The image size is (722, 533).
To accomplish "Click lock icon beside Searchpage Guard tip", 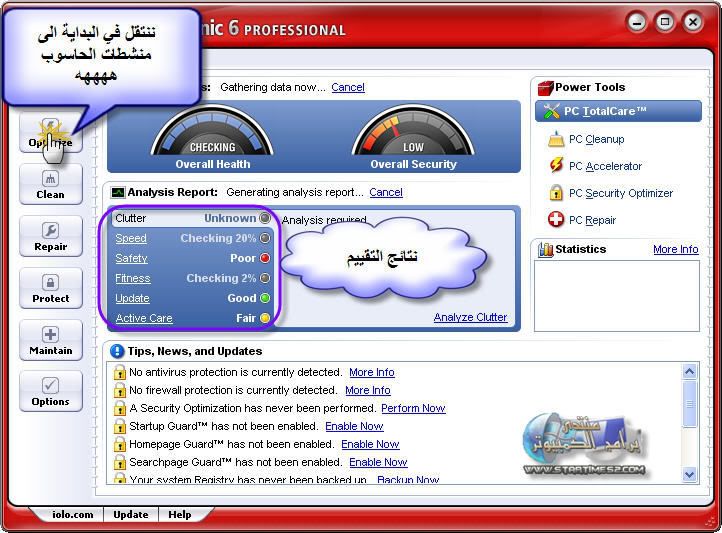I will click(x=119, y=462).
